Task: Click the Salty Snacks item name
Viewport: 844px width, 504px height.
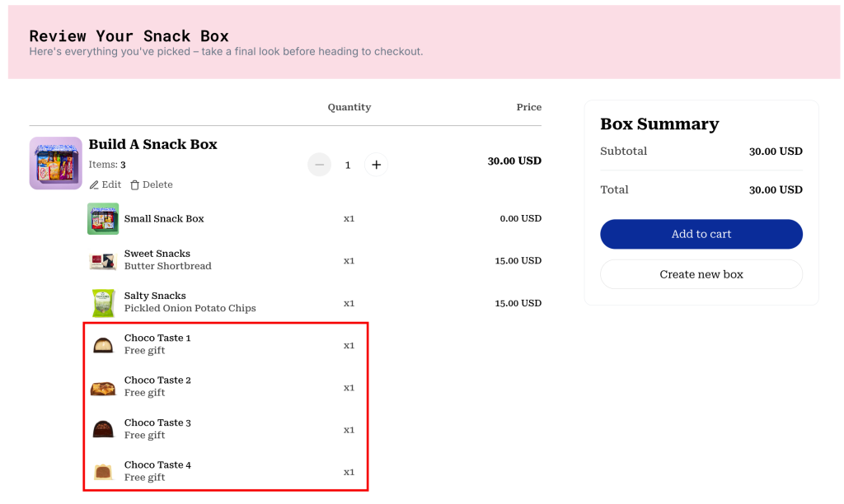Action: click(x=155, y=296)
